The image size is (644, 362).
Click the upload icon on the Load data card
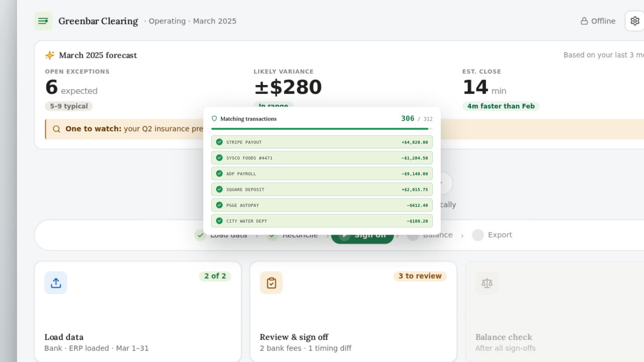click(x=56, y=283)
